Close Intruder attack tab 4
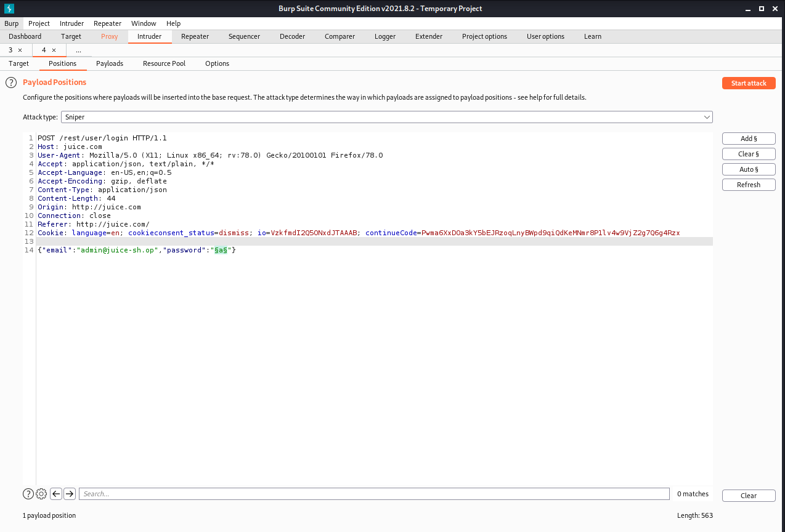This screenshot has width=785, height=532. (x=54, y=50)
